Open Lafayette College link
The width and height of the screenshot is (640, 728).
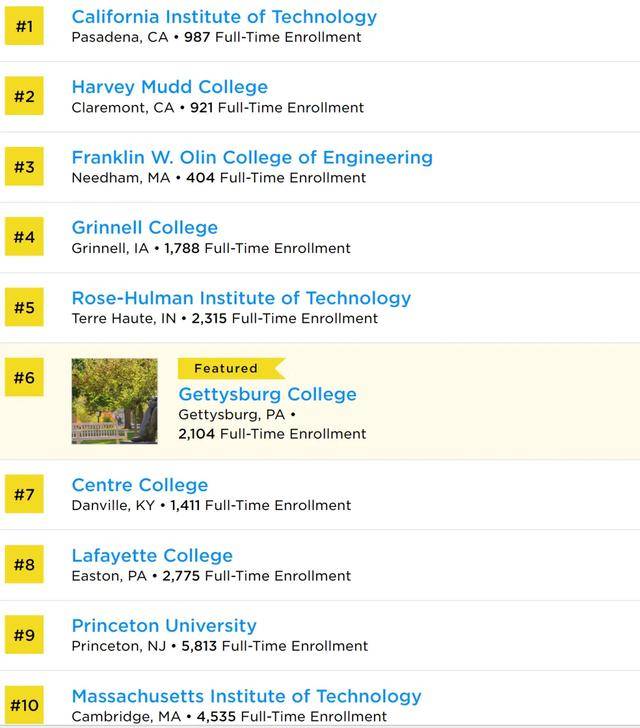(x=152, y=556)
